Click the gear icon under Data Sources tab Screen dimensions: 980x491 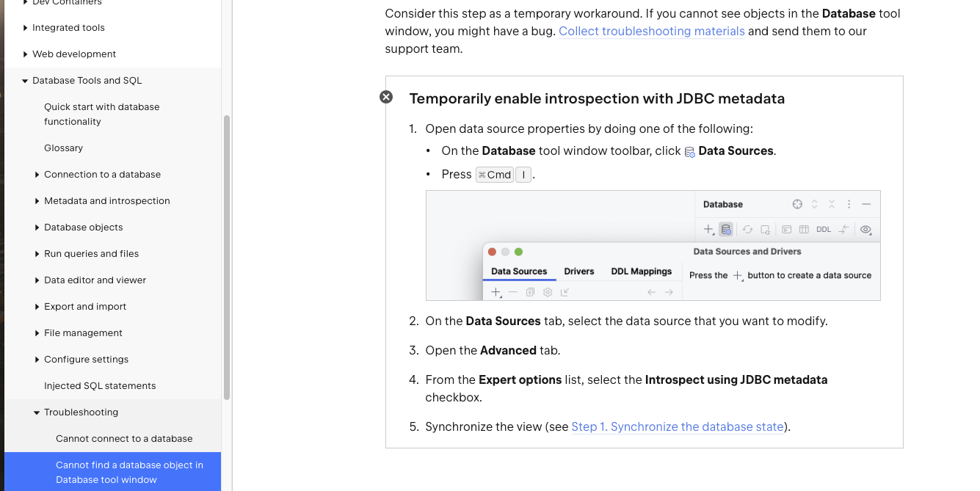[548, 292]
